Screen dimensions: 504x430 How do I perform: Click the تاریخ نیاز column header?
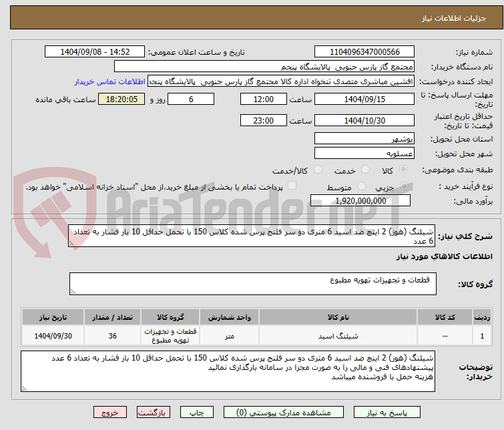tap(53, 317)
